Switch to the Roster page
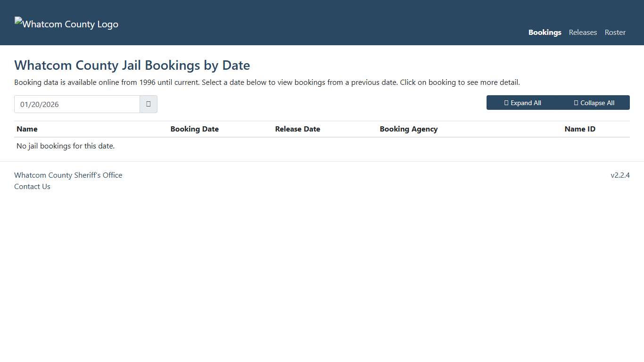Screen dimensions: 644x362 (x=615, y=32)
